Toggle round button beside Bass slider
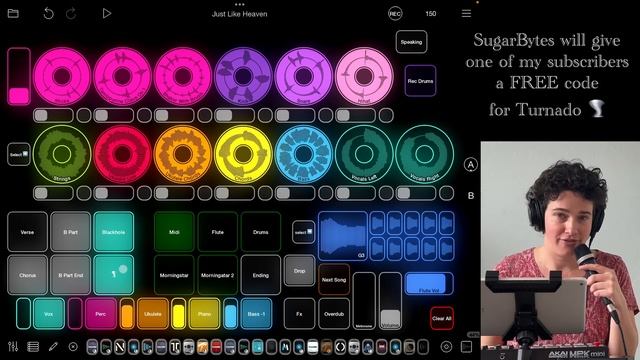The height and width of the screenshot is (360, 640). coord(326,193)
